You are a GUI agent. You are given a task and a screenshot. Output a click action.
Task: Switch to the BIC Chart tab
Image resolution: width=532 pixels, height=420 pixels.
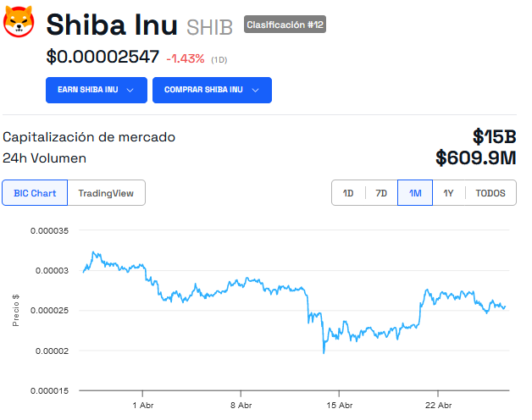(x=35, y=193)
